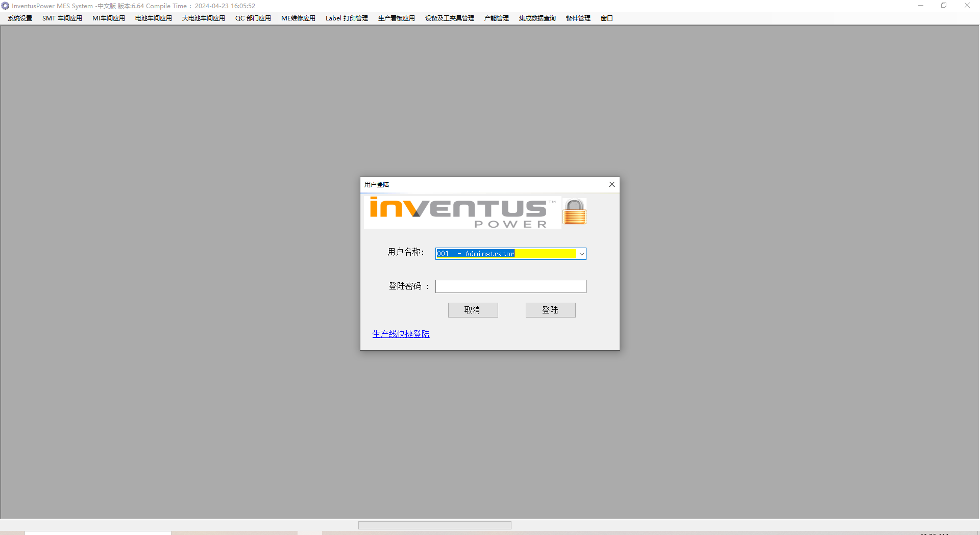Open the 系统设置 menu
This screenshot has width=980, height=535.
(20, 18)
